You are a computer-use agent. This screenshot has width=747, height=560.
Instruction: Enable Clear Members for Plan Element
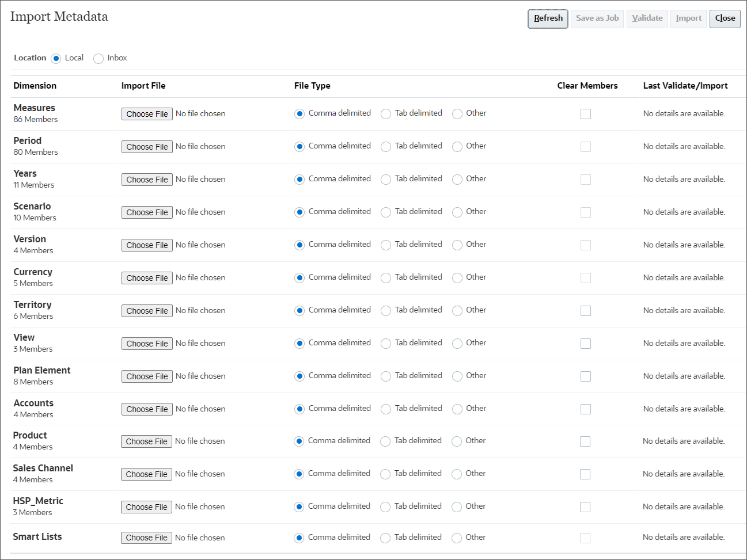tap(586, 376)
